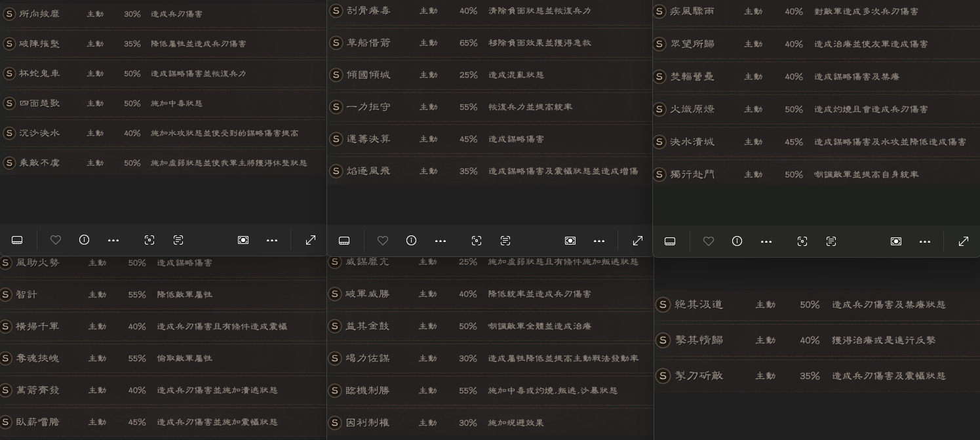Open file info in the left viewer toolbar
This screenshot has width=980, height=440.
84,240
